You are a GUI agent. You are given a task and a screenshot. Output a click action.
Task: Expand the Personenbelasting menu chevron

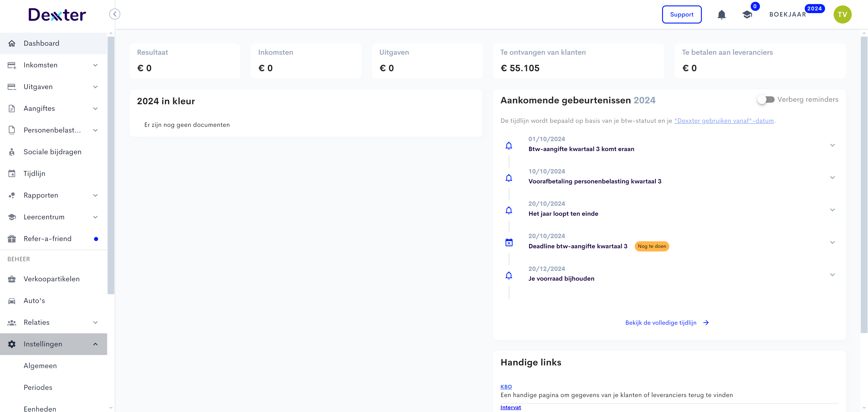tap(95, 130)
